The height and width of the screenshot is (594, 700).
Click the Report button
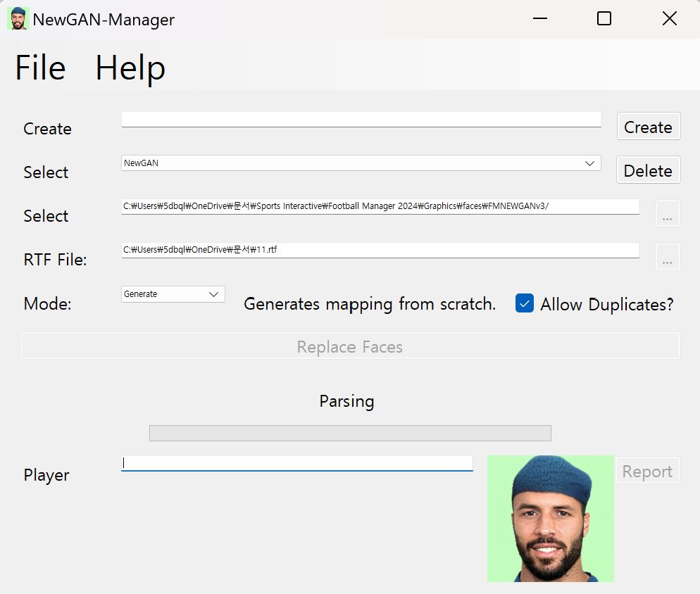[x=647, y=471]
